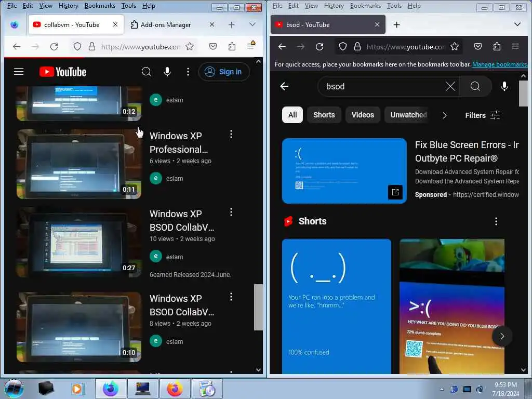This screenshot has width=532, height=399.
Task: Open the YouTube hamburger menu in left window
Action: [x=19, y=72]
